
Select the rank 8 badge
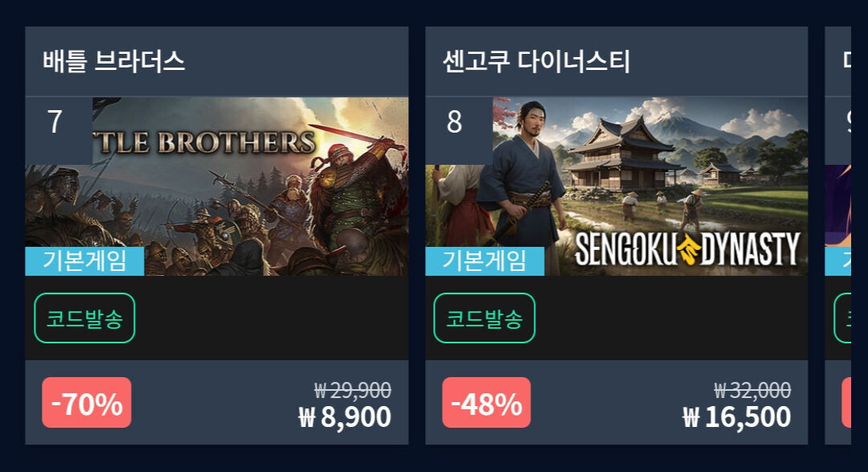458,130
